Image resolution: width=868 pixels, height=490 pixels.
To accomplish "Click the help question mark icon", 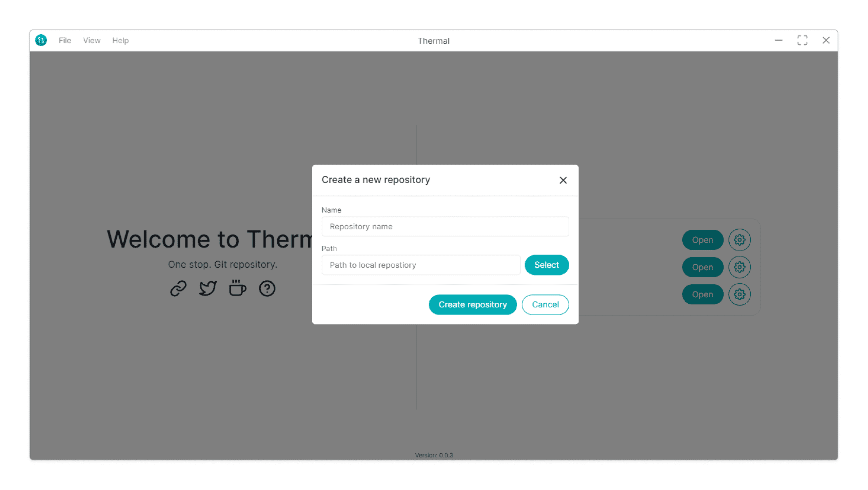I will [267, 289].
